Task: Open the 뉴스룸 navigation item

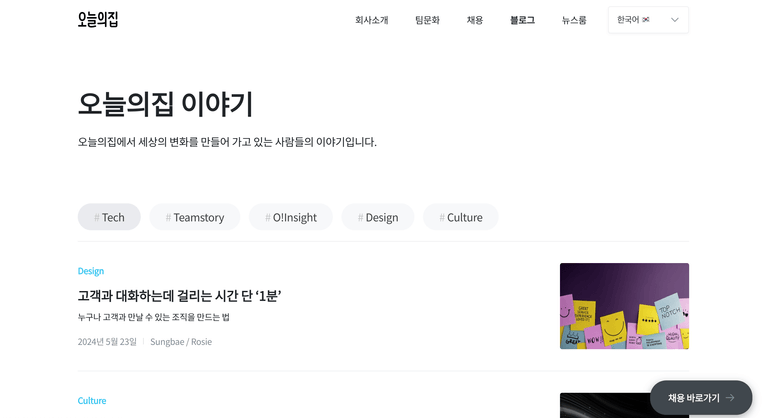Action: (574, 20)
